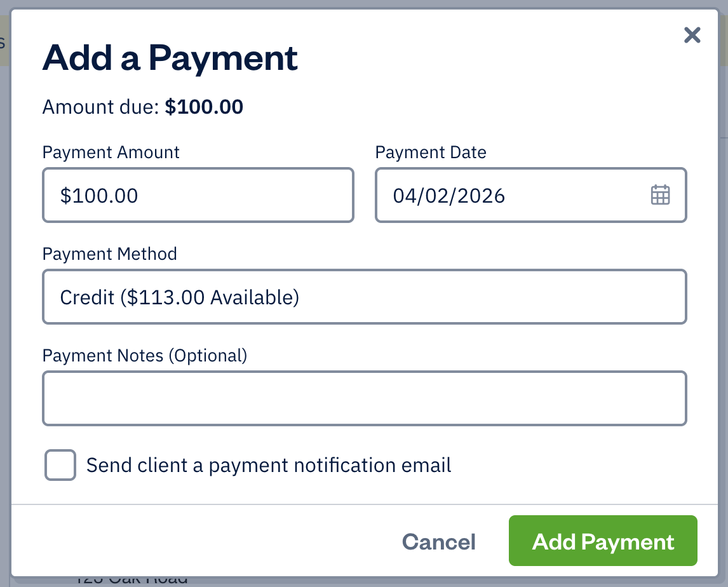Click the Payment Method field labeled Credit
The height and width of the screenshot is (587, 728).
(365, 297)
